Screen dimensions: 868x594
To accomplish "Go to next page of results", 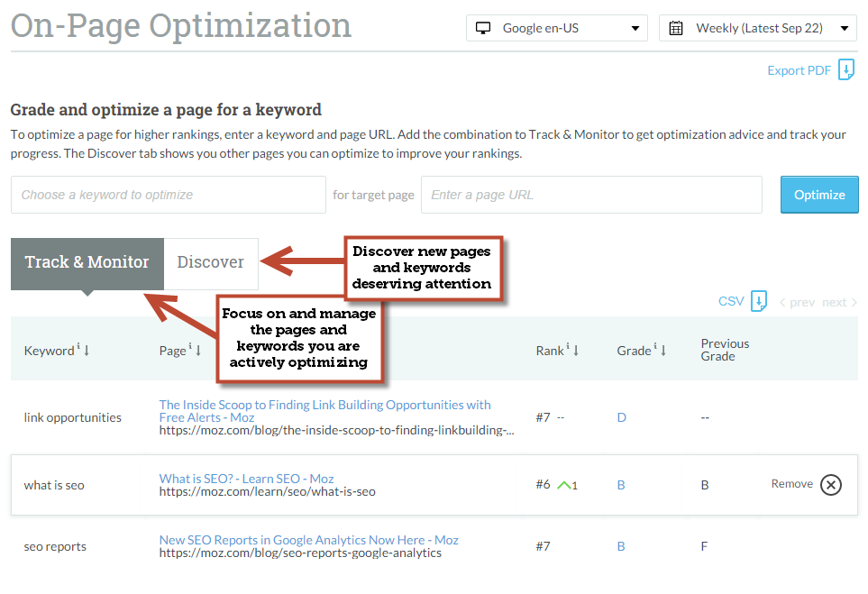I will pyautogui.click(x=838, y=303).
